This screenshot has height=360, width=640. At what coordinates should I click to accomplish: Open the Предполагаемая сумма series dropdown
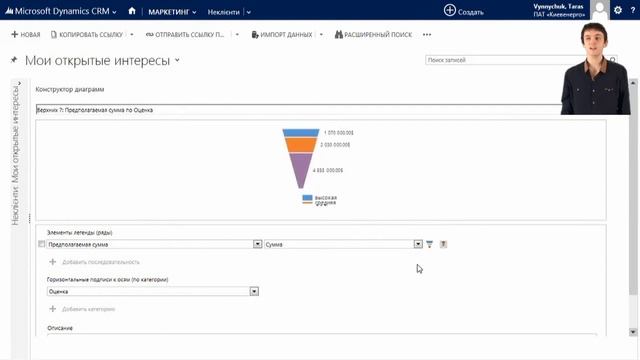[x=257, y=244]
